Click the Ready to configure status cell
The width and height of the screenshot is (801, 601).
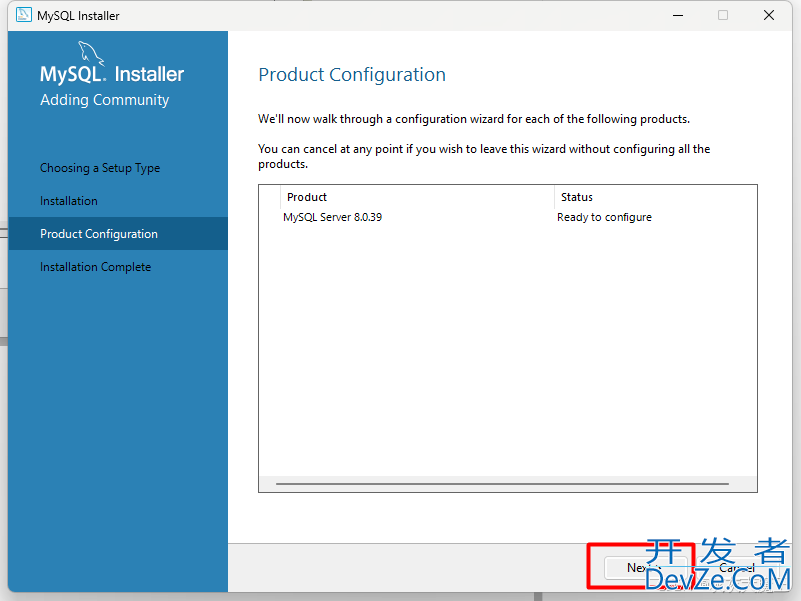click(604, 217)
